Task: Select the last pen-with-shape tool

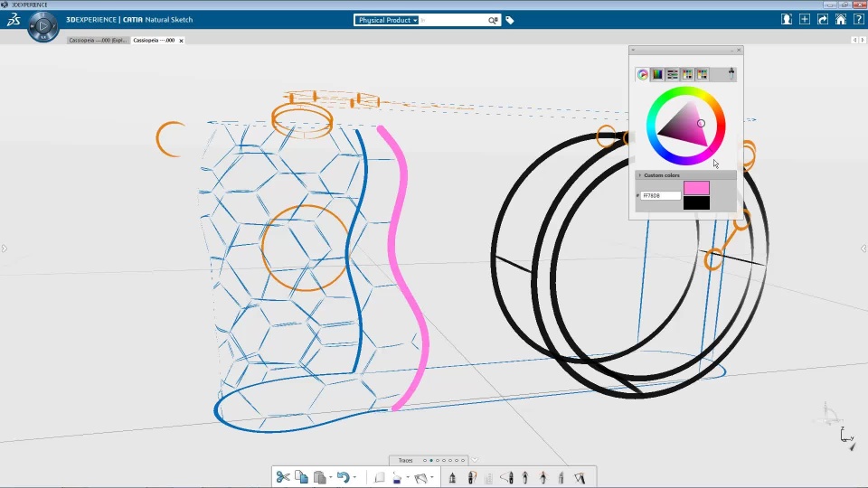Action: [x=580, y=477]
